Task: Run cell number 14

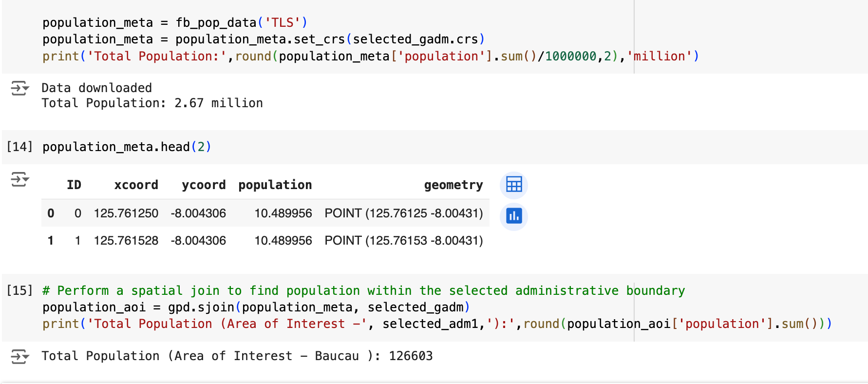Action: 19,147
